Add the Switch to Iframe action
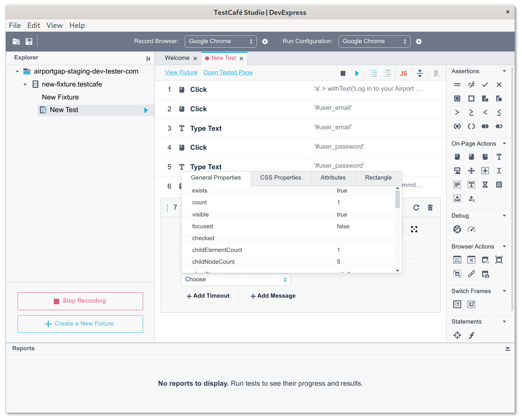Viewport: 522px width, 420px height. point(457,304)
